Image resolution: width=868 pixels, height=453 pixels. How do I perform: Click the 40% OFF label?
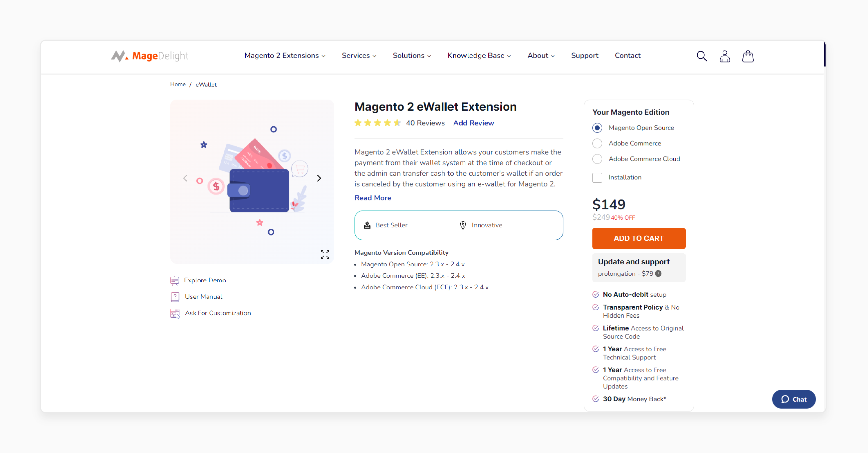point(623,218)
